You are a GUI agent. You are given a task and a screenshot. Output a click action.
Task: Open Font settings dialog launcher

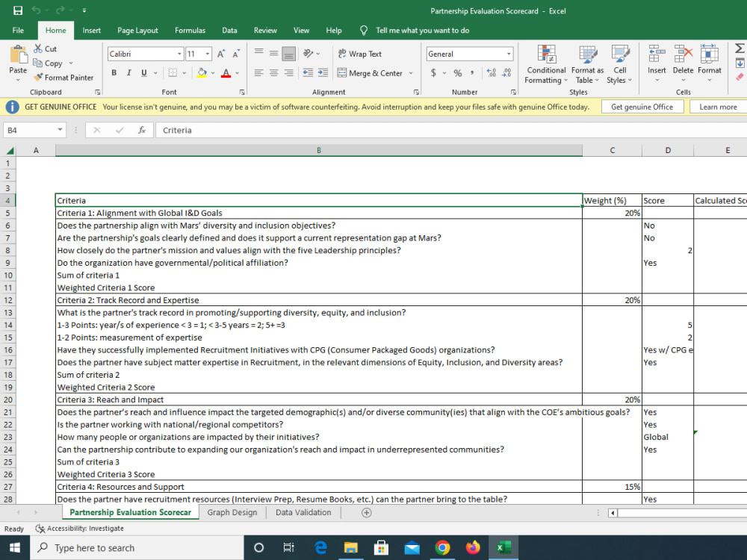pyautogui.click(x=242, y=92)
